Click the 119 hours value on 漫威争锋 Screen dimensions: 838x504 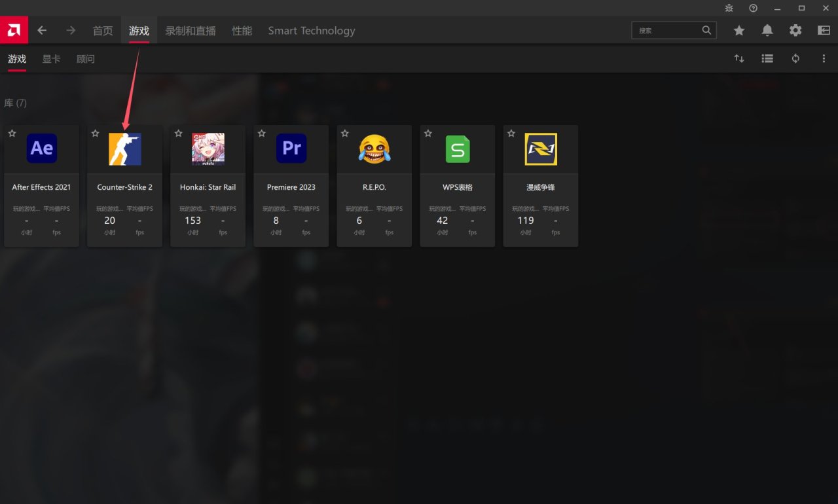pos(526,221)
